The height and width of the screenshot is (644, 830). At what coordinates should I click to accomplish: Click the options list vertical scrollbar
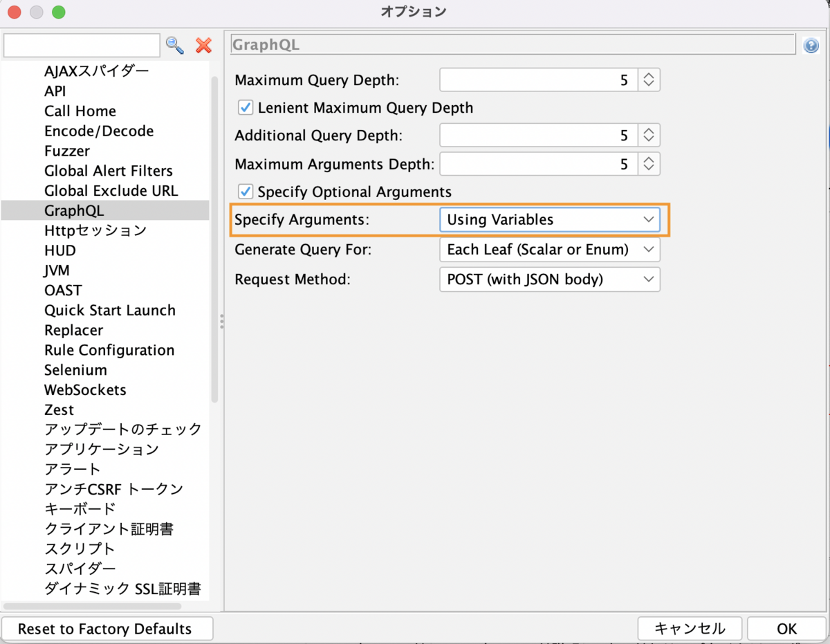pyautogui.click(x=214, y=239)
